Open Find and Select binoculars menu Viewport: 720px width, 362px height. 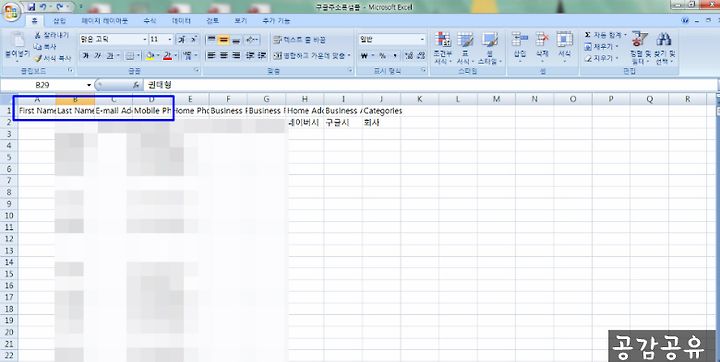pos(664,48)
